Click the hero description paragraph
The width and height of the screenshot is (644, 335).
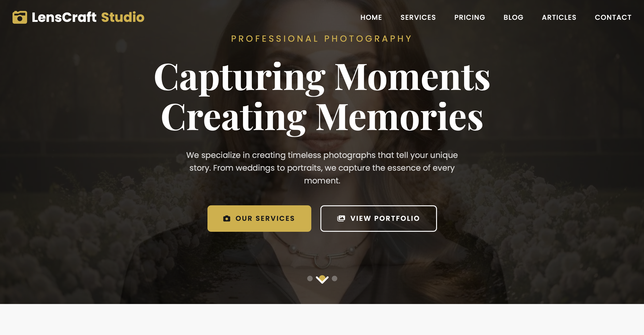click(322, 168)
